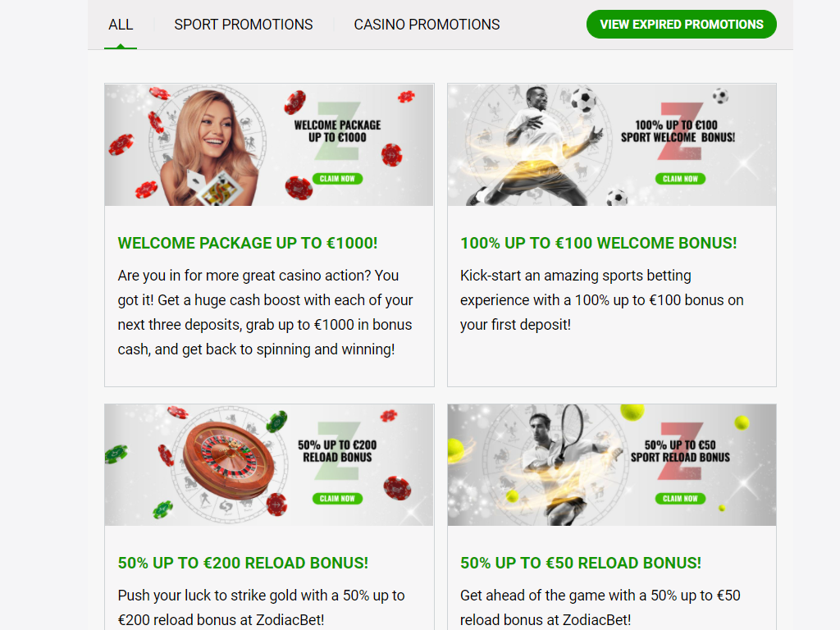Click the sports welcome bonus description text
The image size is (840, 630).
(x=601, y=300)
